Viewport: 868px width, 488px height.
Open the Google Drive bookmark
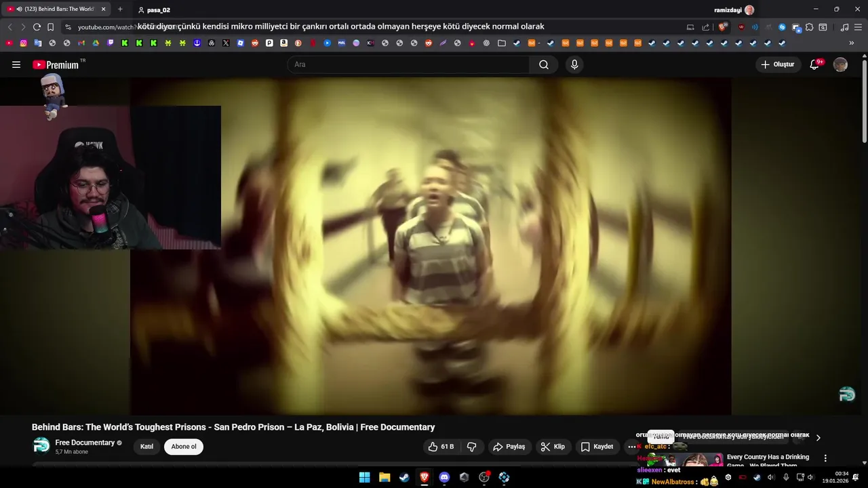[x=96, y=43]
